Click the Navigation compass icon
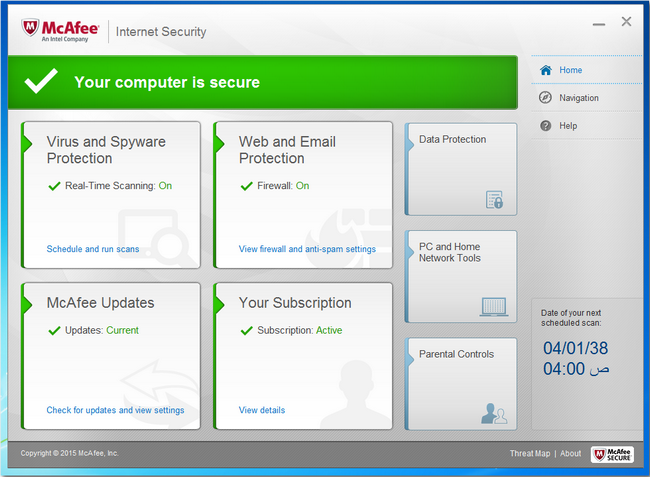The width and height of the screenshot is (650, 477). [x=545, y=98]
